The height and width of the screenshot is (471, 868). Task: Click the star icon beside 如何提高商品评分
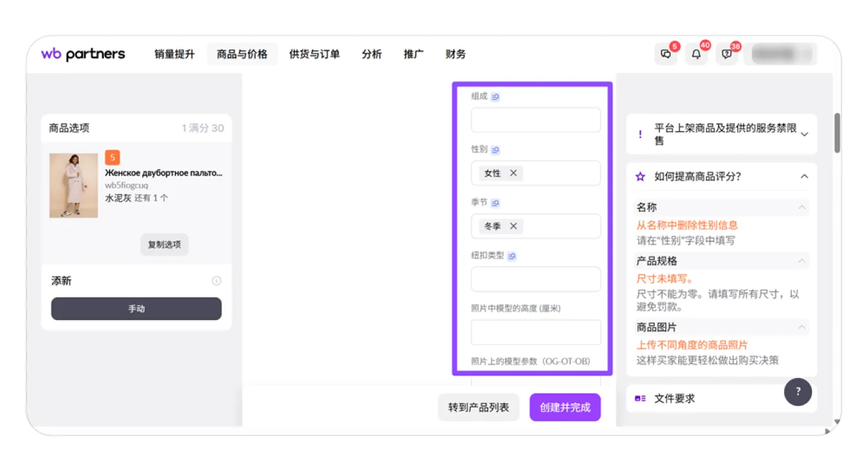click(640, 176)
